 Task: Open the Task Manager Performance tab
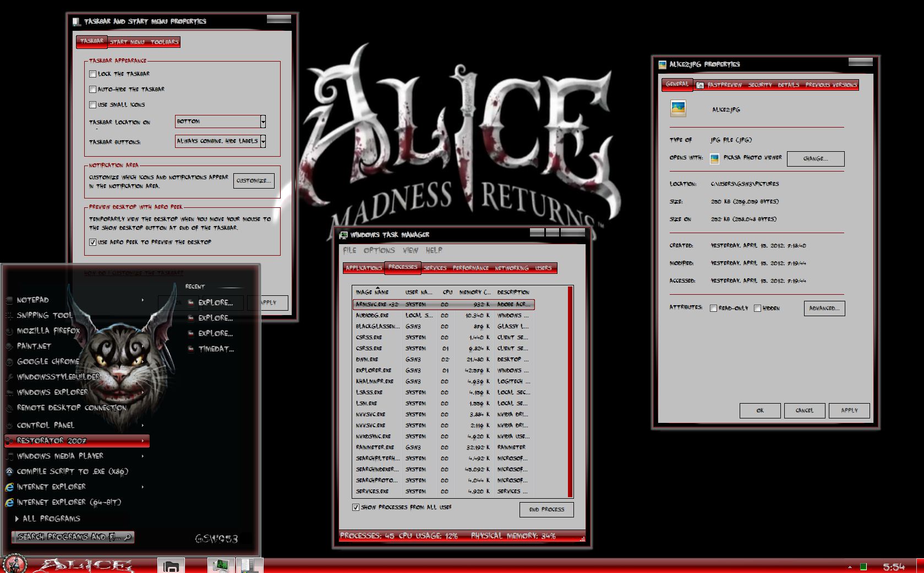point(471,268)
